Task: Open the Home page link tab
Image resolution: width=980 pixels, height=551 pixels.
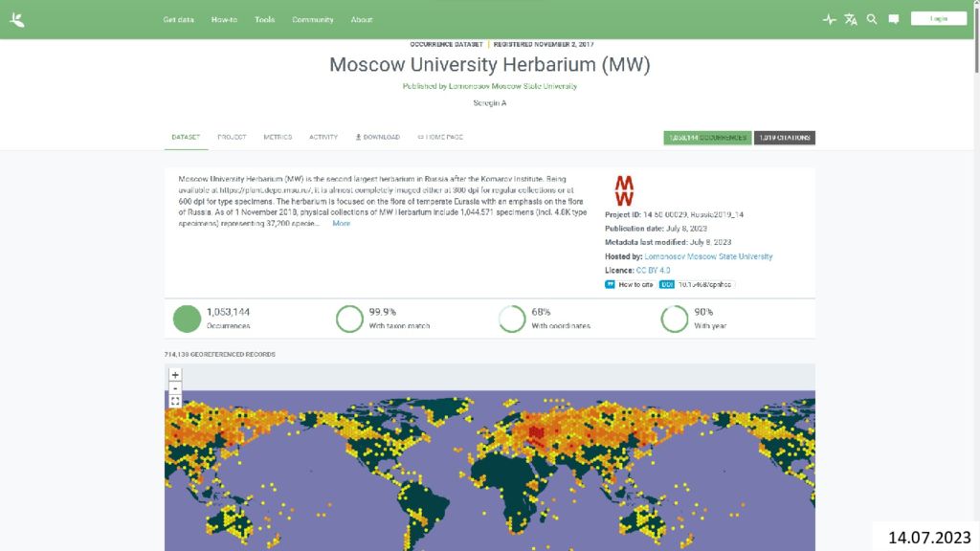Action: 440,138
